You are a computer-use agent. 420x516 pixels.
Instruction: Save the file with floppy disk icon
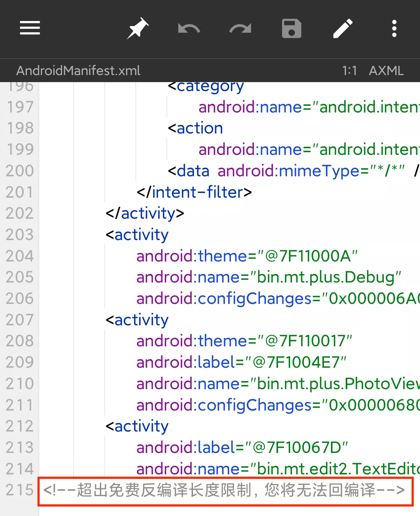click(x=291, y=29)
